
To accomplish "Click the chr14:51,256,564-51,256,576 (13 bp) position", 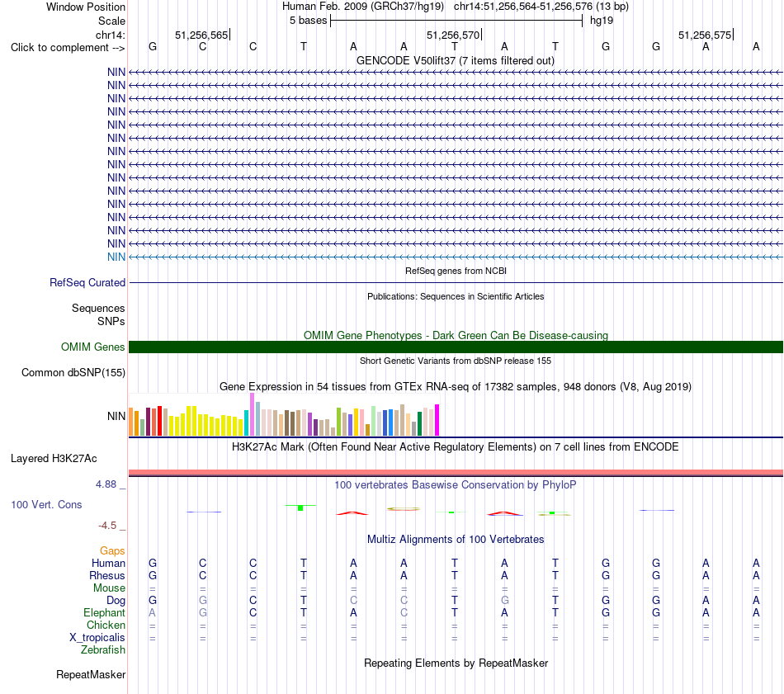I will click(x=541, y=7).
